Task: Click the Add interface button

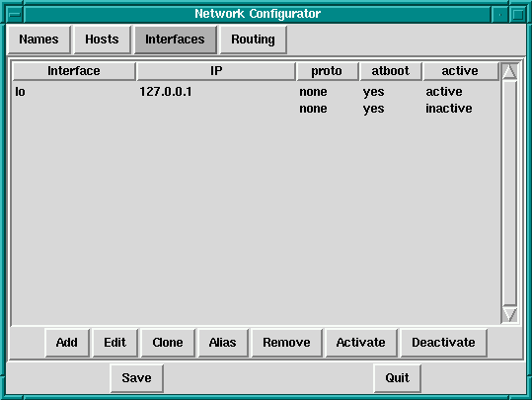Action: [x=67, y=343]
